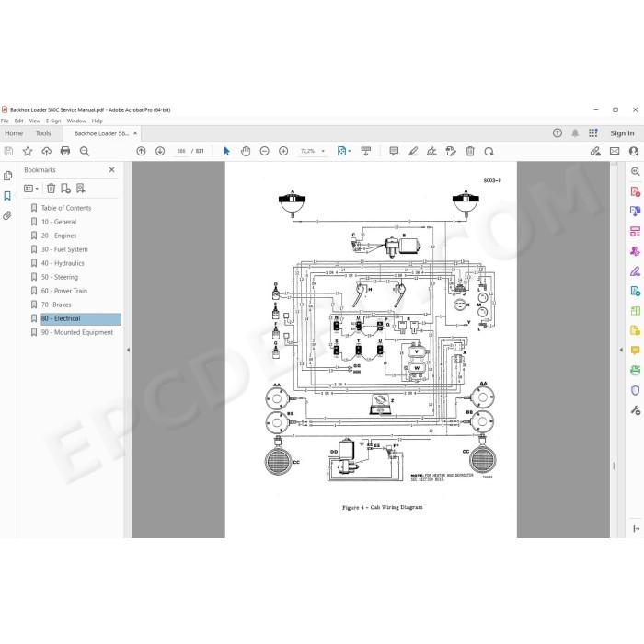The width and height of the screenshot is (644, 644).
Task: Go to the next page with the down arrow
Action: (x=160, y=151)
